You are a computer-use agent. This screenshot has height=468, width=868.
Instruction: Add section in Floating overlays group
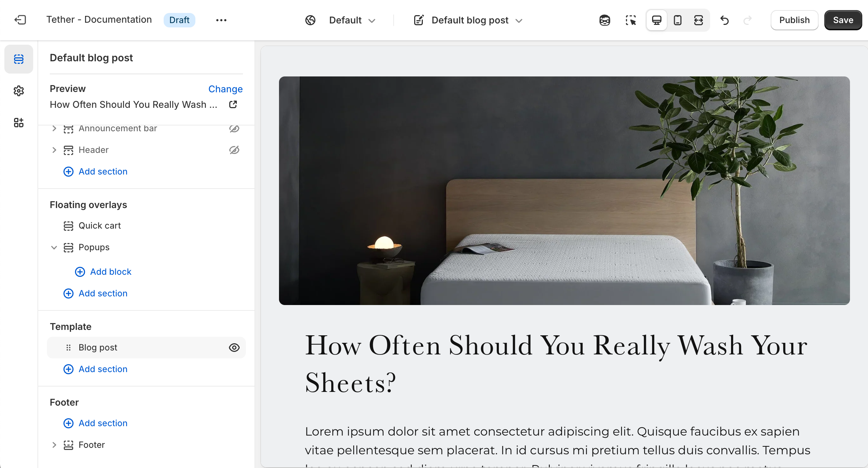[x=96, y=293]
